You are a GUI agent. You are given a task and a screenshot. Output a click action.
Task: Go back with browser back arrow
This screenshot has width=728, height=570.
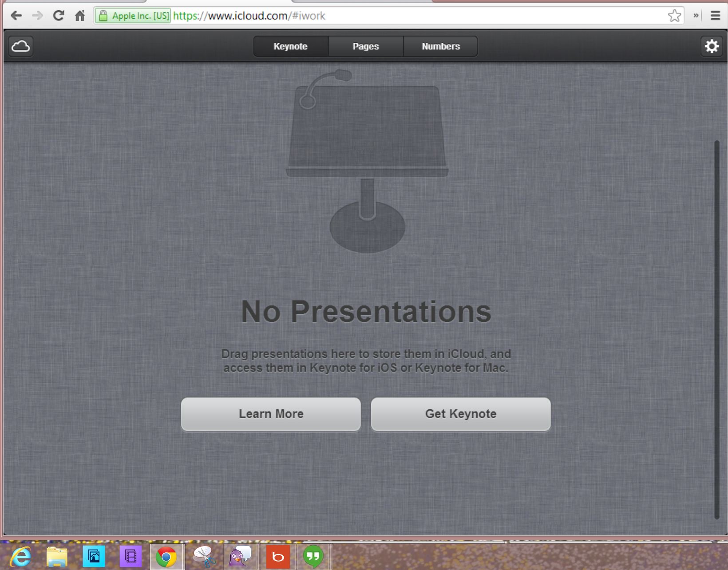click(x=16, y=16)
